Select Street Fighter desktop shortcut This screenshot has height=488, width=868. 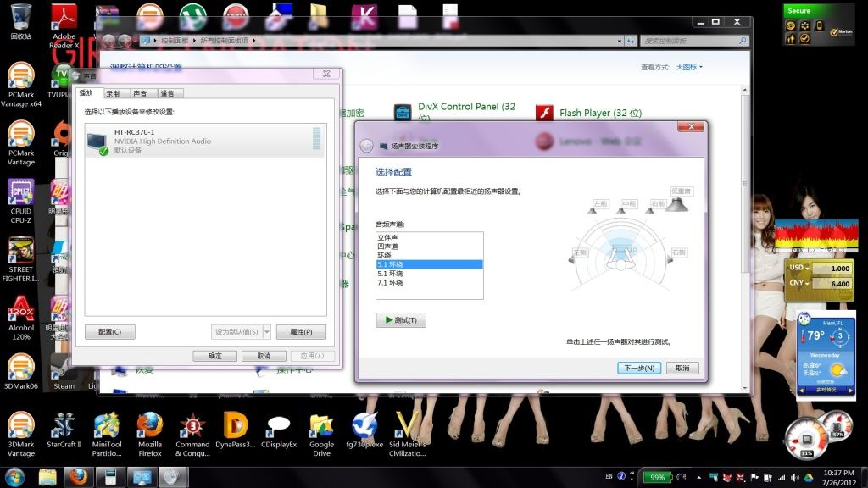pos(21,259)
